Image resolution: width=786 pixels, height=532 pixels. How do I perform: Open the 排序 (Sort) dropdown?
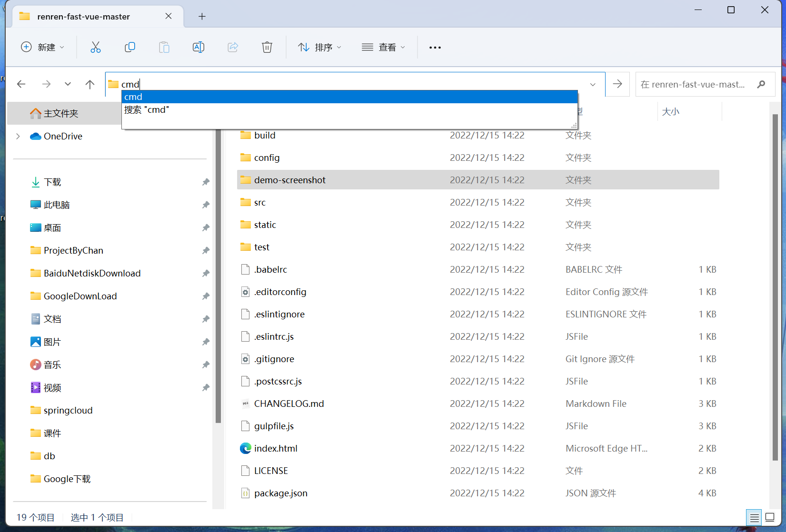pos(319,47)
